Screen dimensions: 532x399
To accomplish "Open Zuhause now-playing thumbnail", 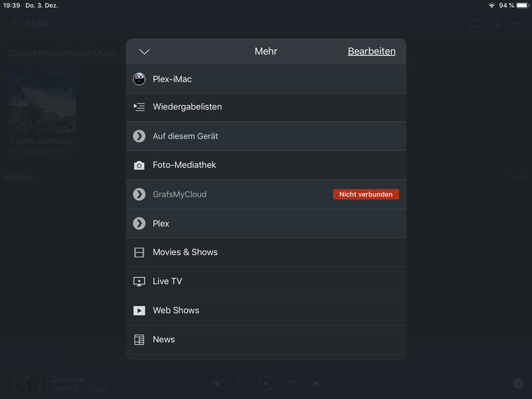I will click(27, 383).
